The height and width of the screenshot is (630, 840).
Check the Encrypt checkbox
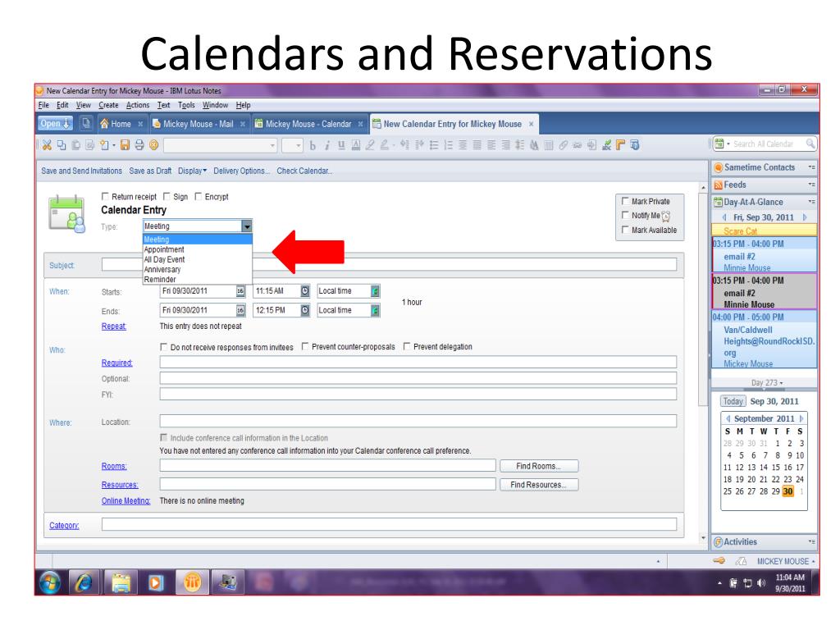click(x=199, y=197)
